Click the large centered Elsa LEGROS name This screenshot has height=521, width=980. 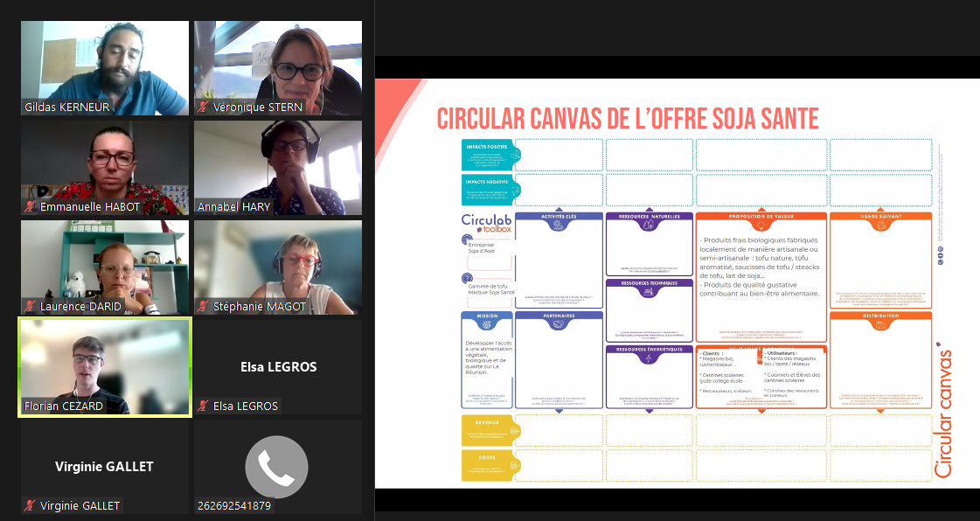tap(278, 366)
